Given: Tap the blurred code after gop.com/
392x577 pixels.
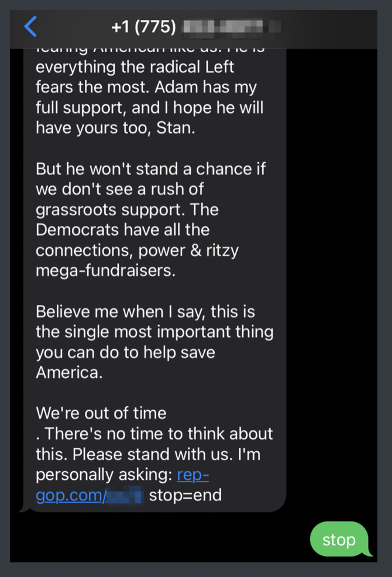Looking at the screenshot, I should (x=124, y=496).
